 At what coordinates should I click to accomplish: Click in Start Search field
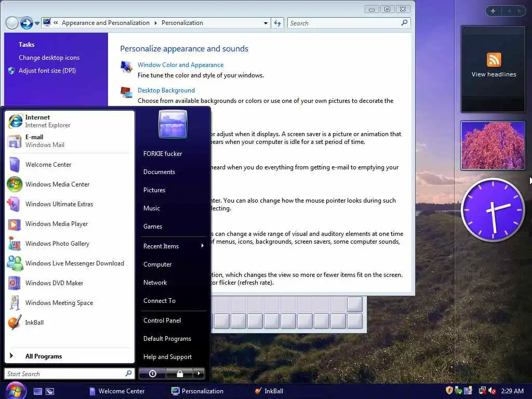click(x=64, y=374)
